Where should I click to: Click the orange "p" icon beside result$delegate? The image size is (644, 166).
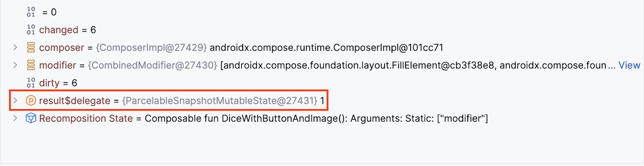click(x=31, y=101)
